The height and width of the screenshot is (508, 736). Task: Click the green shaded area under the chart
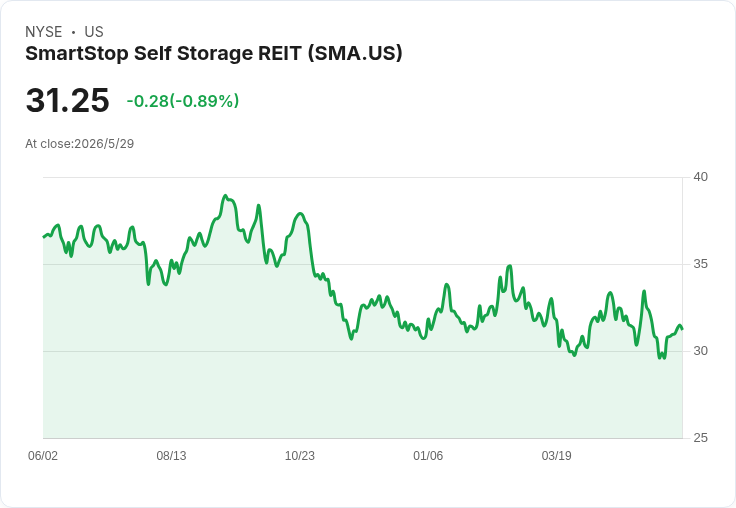pyautogui.click(x=362, y=394)
